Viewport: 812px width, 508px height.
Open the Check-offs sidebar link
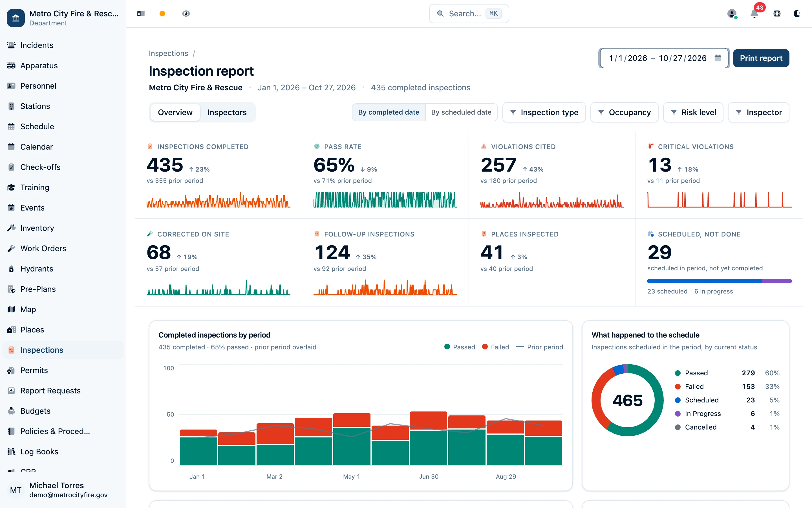63,167
